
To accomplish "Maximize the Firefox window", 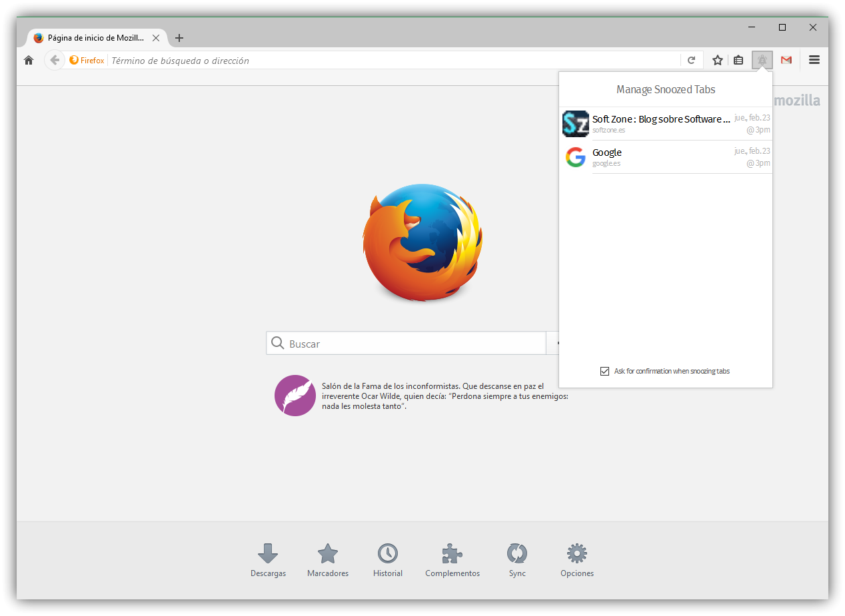I will tap(782, 27).
